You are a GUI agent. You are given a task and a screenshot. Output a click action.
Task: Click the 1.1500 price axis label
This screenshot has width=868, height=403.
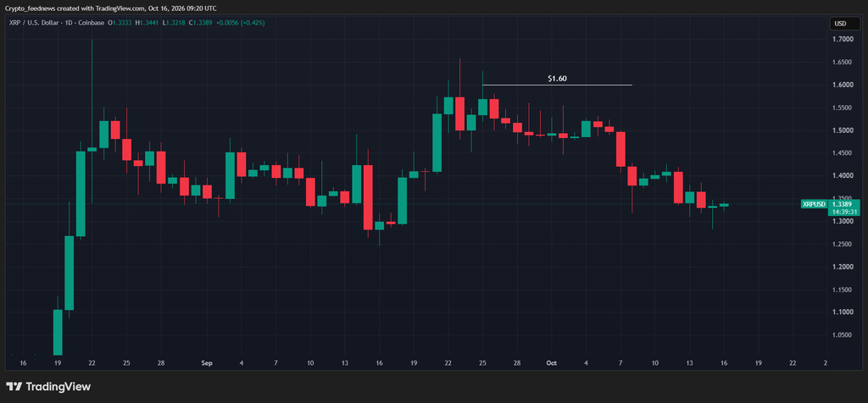(842, 290)
